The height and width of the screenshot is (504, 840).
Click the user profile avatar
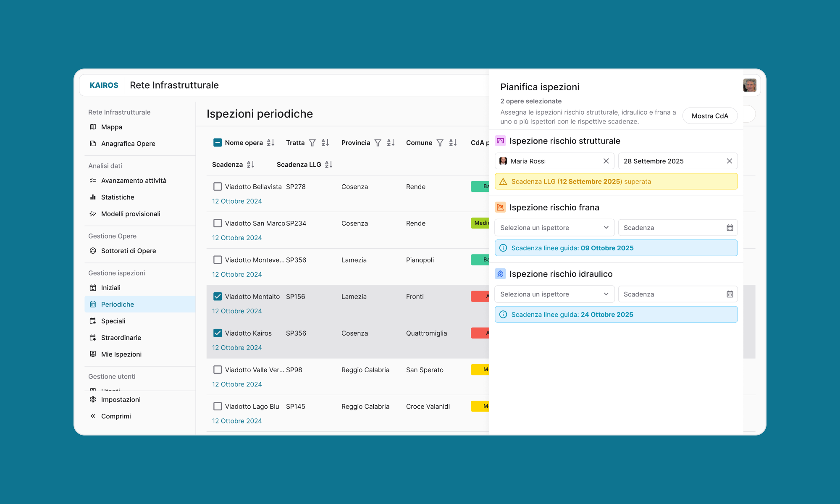[x=749, y=85]
